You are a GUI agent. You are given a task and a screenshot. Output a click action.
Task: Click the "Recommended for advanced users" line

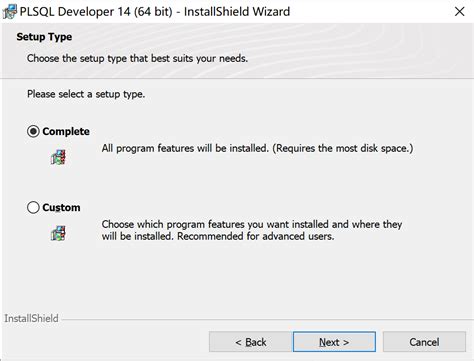[x=256, y=236]
